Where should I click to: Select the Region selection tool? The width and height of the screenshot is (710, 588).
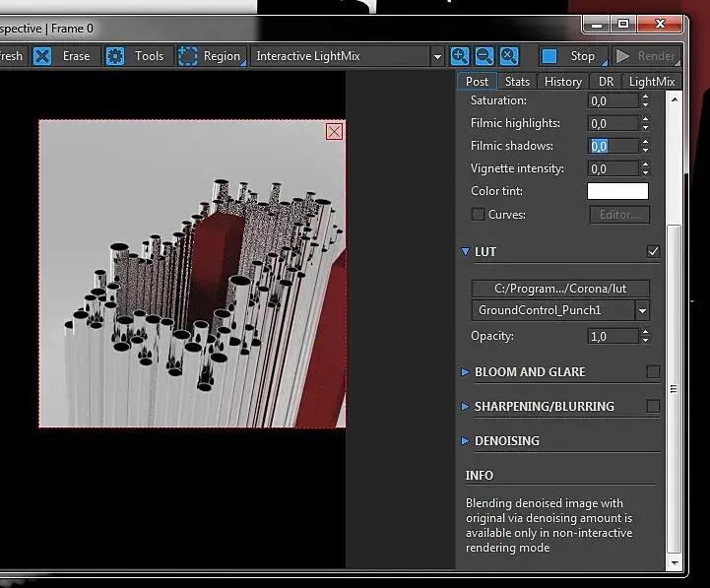[x=188, y=56]
